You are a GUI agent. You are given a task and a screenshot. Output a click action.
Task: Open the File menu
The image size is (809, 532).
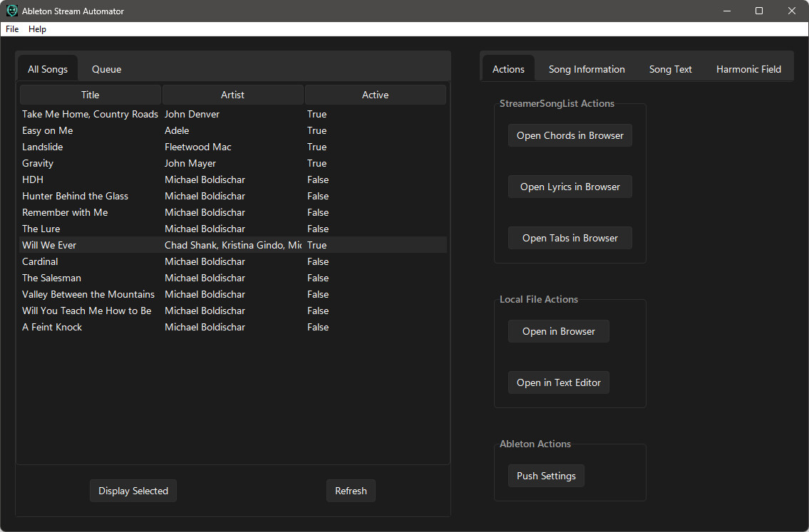(x=12, y=29)
